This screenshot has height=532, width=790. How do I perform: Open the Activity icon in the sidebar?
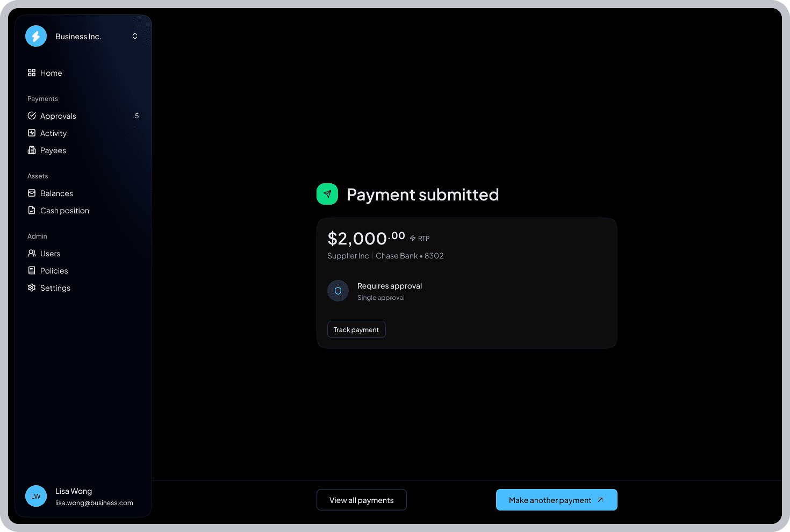tap(32, 133)
